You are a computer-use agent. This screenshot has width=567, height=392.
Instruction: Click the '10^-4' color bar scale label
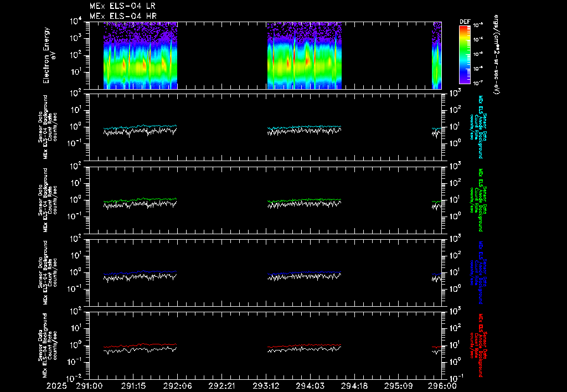(x=478, y=39)
